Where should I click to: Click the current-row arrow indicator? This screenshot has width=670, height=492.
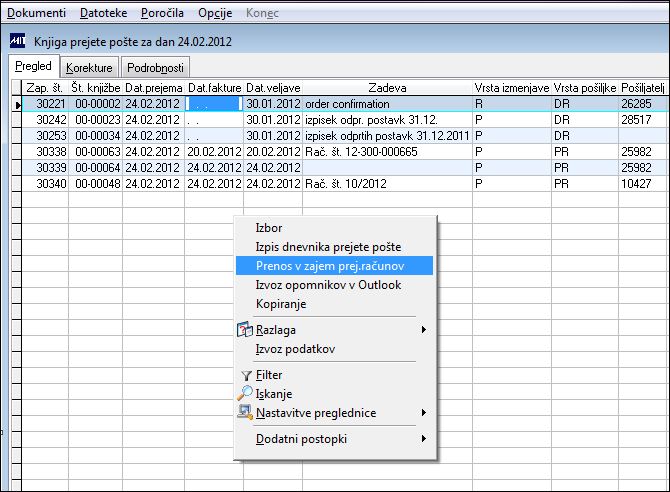[18, 105]
